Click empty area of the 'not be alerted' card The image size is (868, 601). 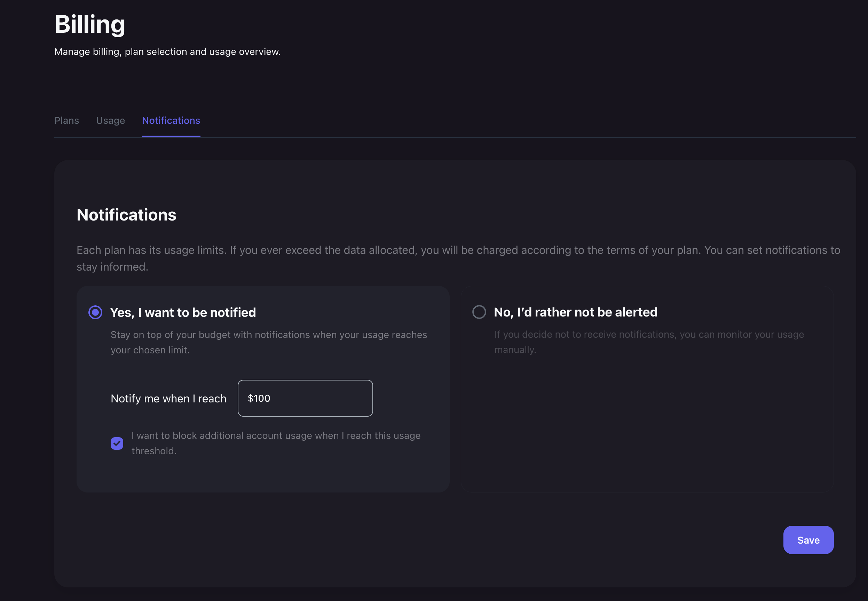tap(647, 425)
